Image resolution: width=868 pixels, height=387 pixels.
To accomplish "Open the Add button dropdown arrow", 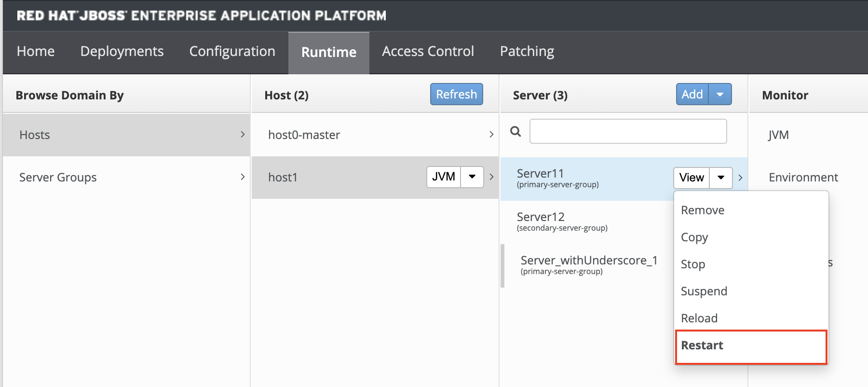I will click(720, 95).
